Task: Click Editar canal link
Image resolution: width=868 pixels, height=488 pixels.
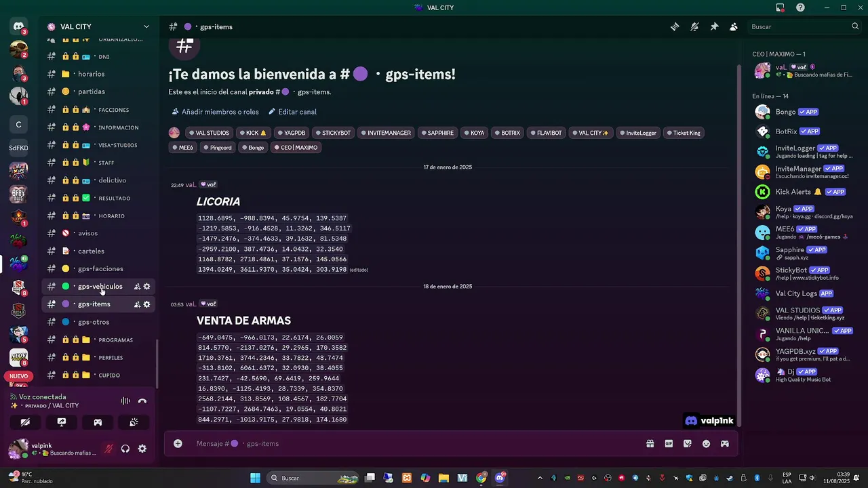Action: (292, 112)
